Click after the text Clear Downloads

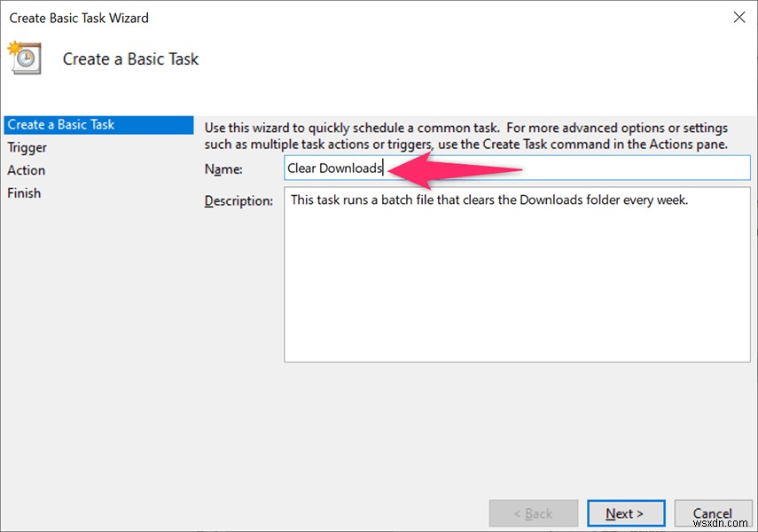(383, 167)
